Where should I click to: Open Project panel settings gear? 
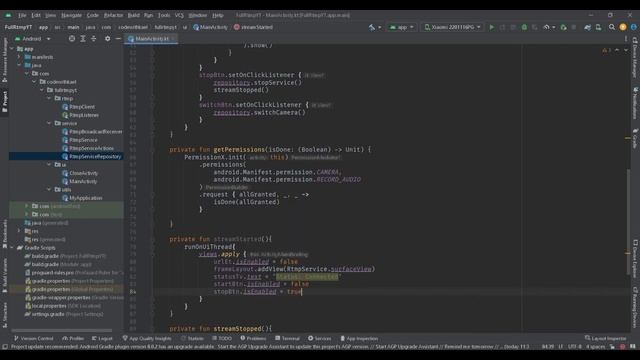[x=107, y=38]
